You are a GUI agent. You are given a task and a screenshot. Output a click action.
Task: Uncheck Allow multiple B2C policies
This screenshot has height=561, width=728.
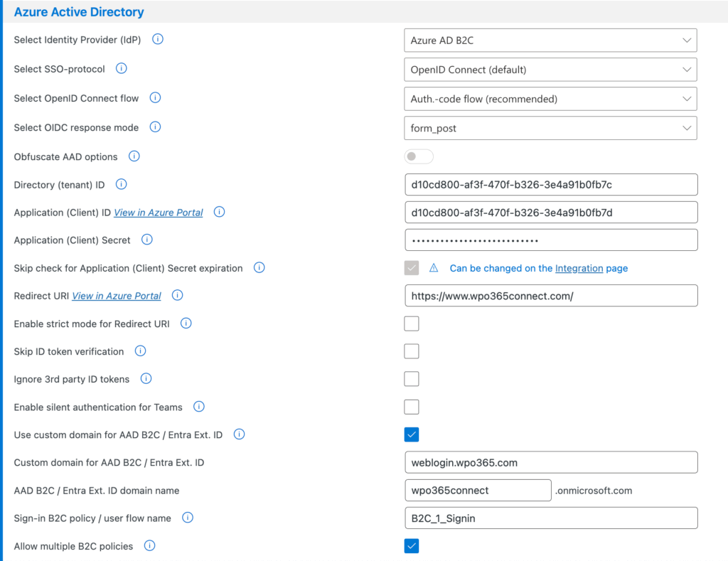[x=412, y=546]
